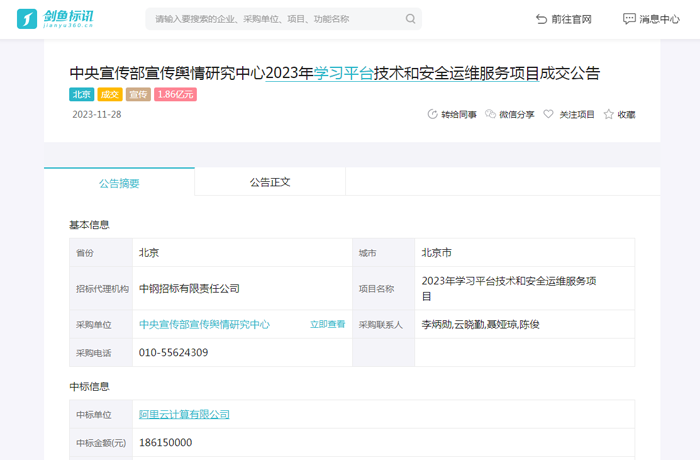The height and width of the screenshot is (460, 700).
Task: Open the 中央宣传部宣传舆情研究中心 buyer link
Action: [204, 324]
